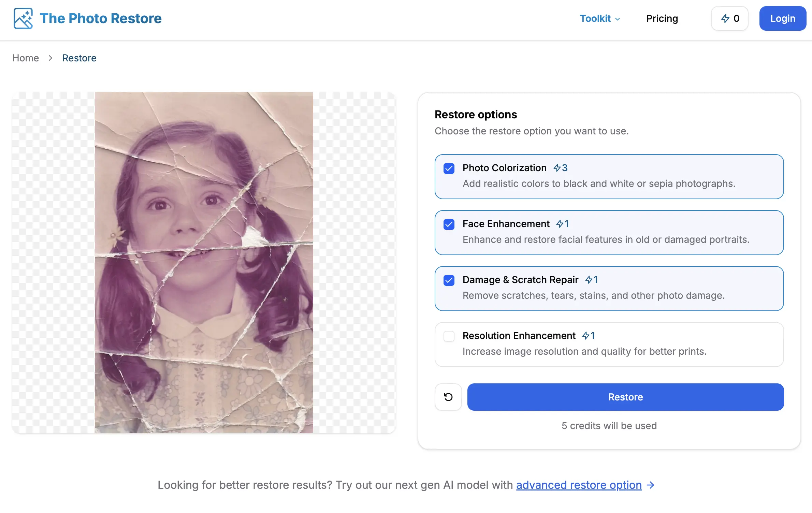812x513 pixels.
Task: Click arrow icon after advanced restore option
Action: point(651,485)
